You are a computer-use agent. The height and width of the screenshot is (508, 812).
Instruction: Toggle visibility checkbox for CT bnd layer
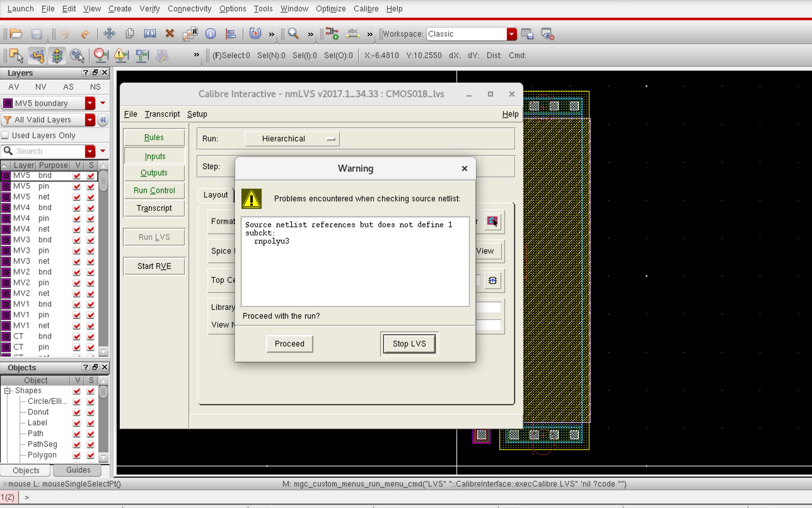coord(77,337)
